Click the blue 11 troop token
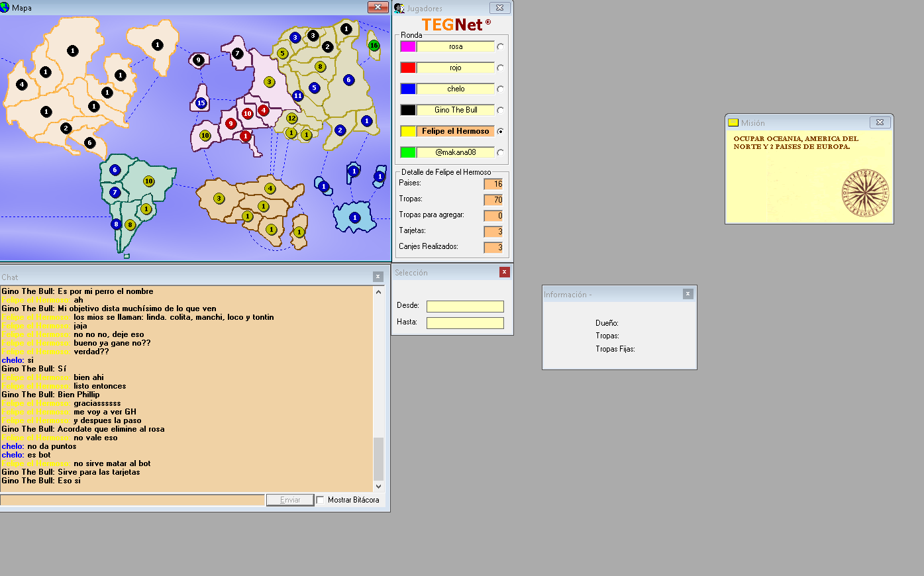 [x=298, y=96]
